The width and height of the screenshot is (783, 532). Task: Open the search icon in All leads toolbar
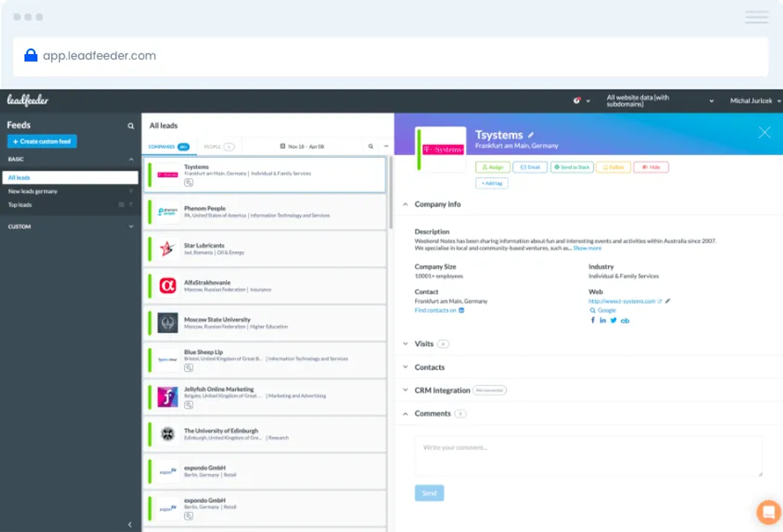click(371, 147)
